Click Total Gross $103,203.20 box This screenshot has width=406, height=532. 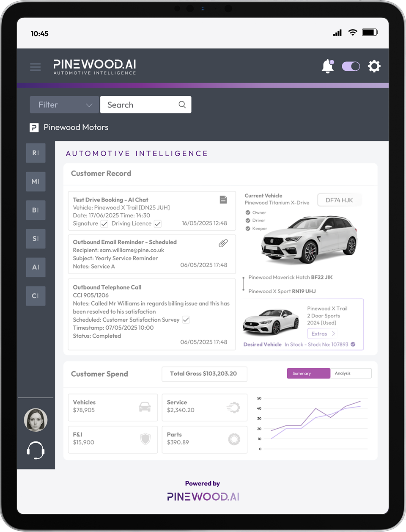pos(204,374)
